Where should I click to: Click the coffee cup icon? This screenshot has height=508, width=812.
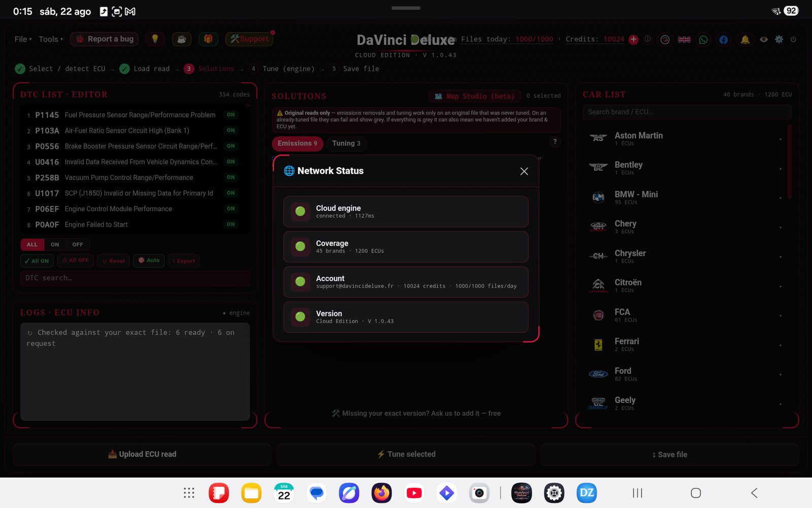[181, 39]
